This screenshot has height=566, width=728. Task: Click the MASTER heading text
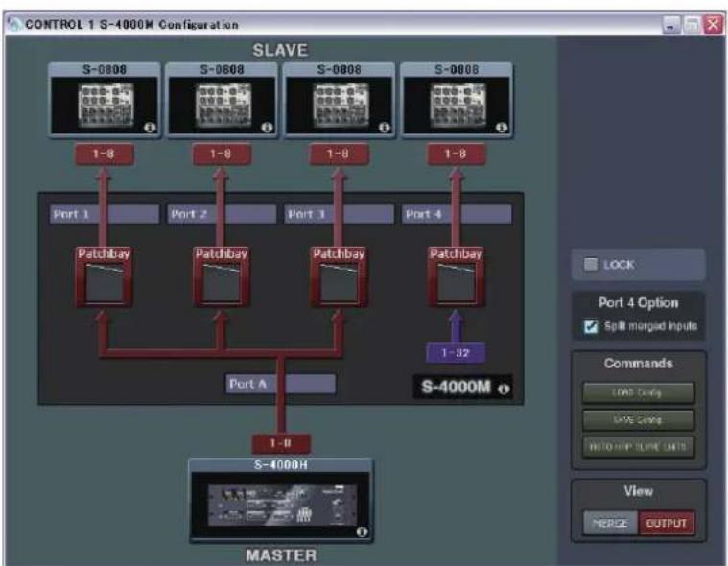coord(281,555)
